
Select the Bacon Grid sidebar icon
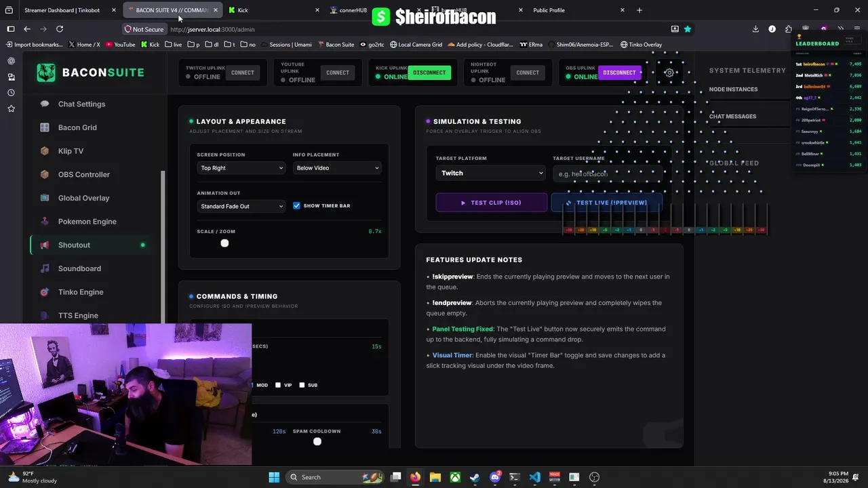(45, 127)
